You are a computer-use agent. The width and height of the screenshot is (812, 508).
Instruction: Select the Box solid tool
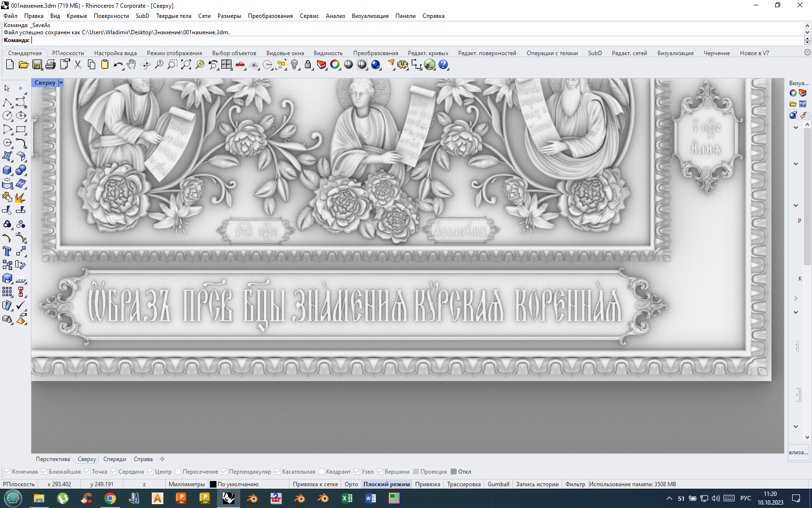[x=7, y=170]
